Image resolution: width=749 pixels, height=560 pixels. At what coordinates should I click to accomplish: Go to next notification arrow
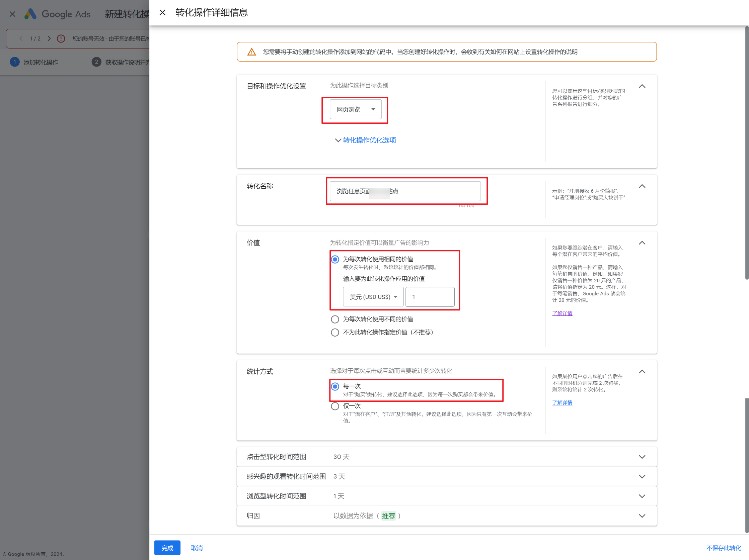click(49, 38)
